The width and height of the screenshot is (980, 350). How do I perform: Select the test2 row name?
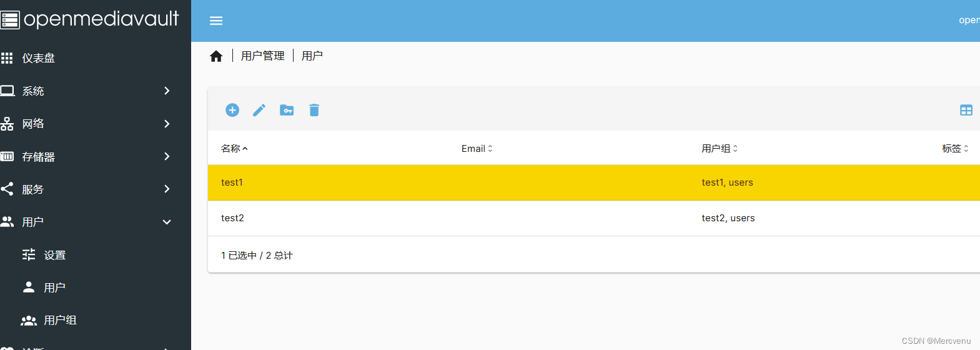click(232, 218)
